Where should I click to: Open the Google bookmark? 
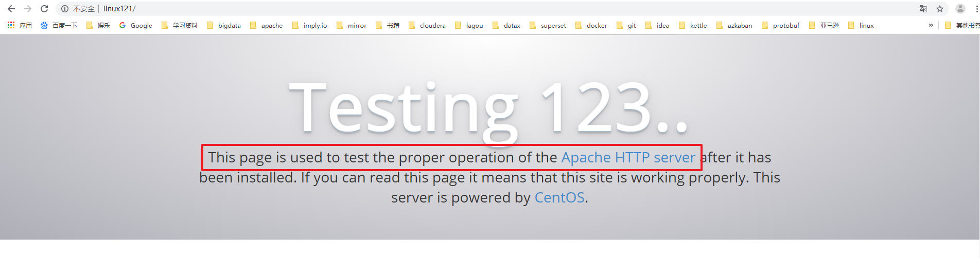(136, 25)
